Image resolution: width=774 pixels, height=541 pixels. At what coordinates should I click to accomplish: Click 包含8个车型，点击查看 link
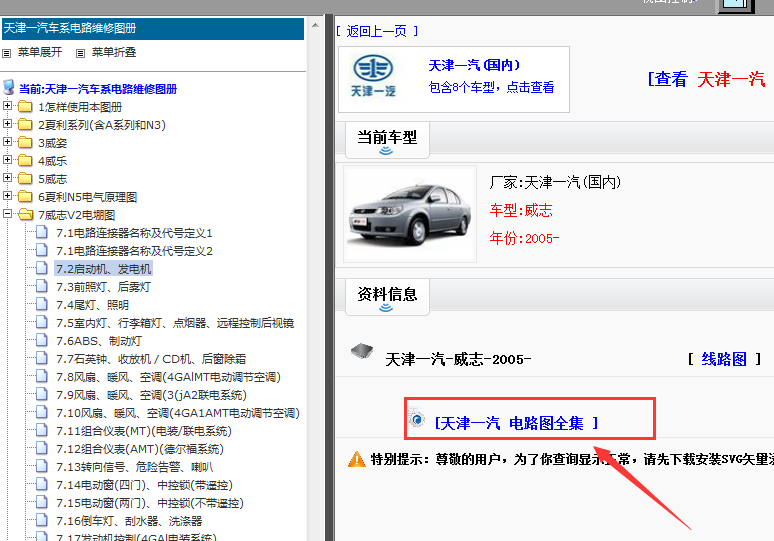tap(491, 87)
